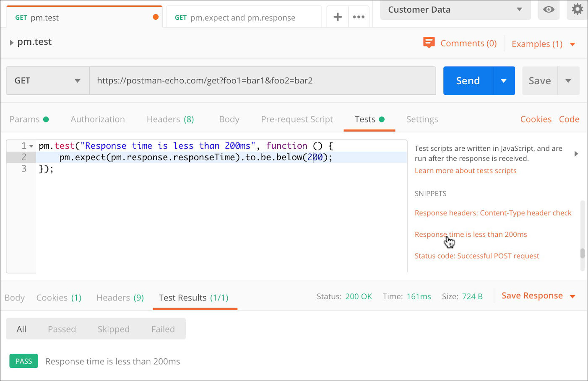Open the Send button dropdown arrow
Image resolution: width=588 pixels, height=381 pixels.
504,80
